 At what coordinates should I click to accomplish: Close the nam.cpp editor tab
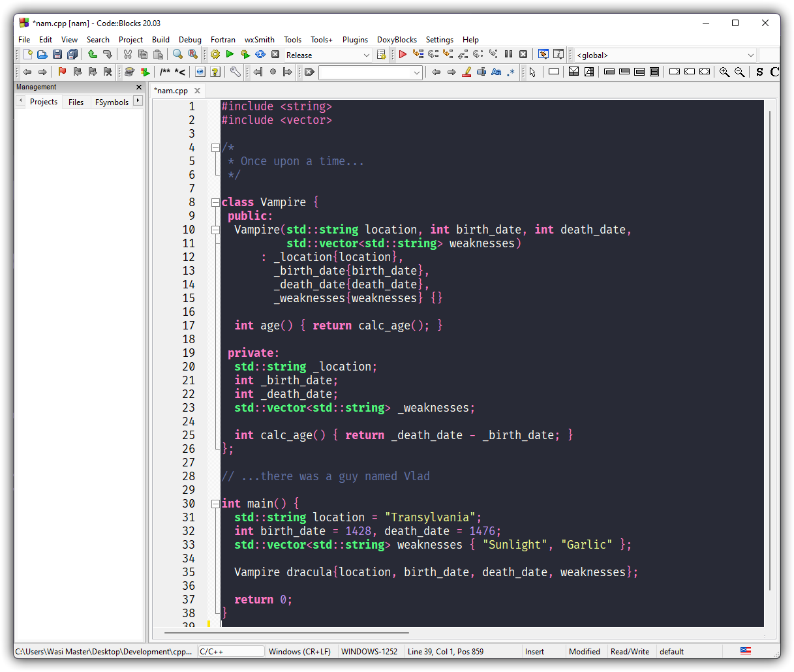[197, 91]
